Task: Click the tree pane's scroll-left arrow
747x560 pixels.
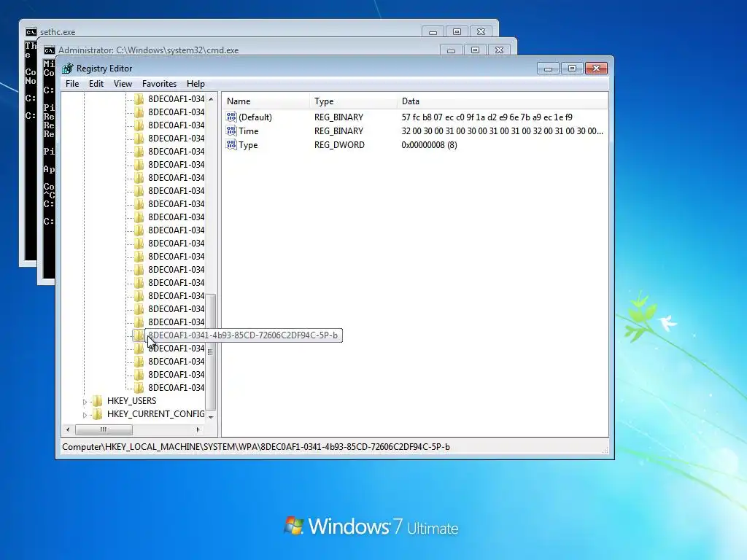Action: tap(68, 429)
